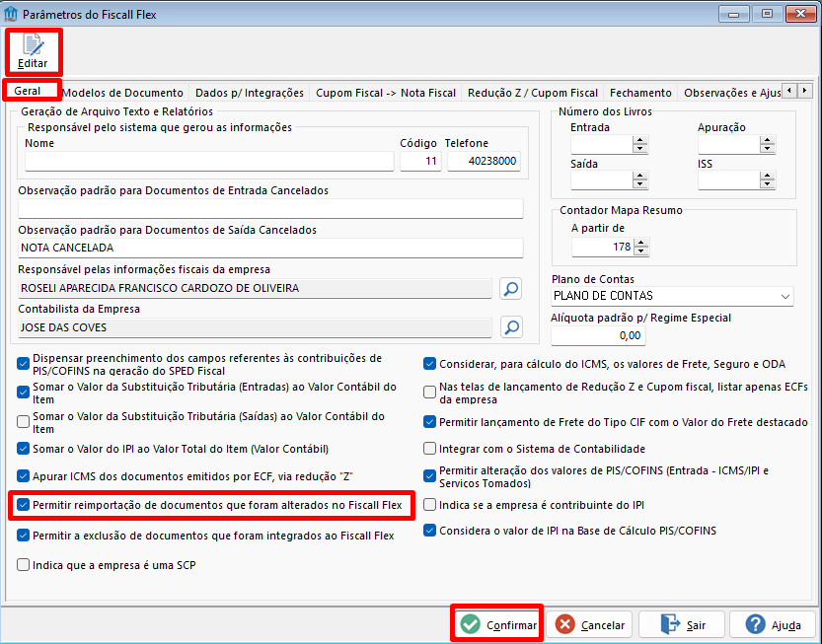The width and height of the screenshot is (822, 644).
Task: Click the Ajuda question mark icon
Action: [x=756, y=624]
